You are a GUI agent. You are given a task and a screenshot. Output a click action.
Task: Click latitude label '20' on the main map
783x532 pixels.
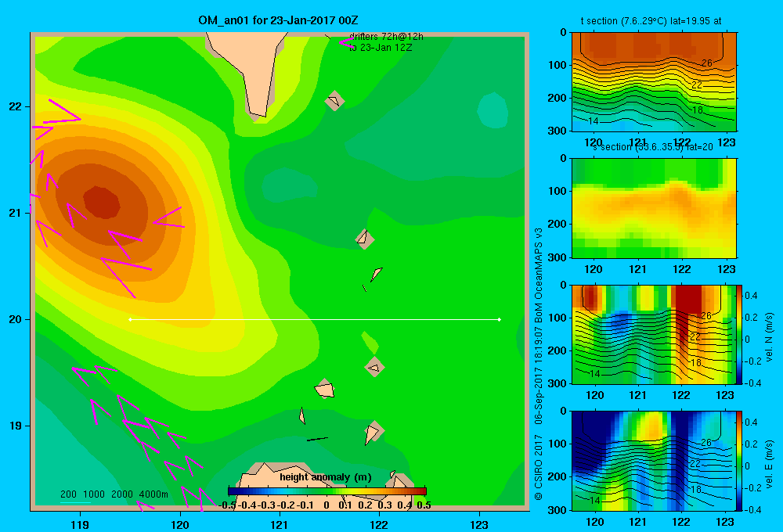coord(16,319)
